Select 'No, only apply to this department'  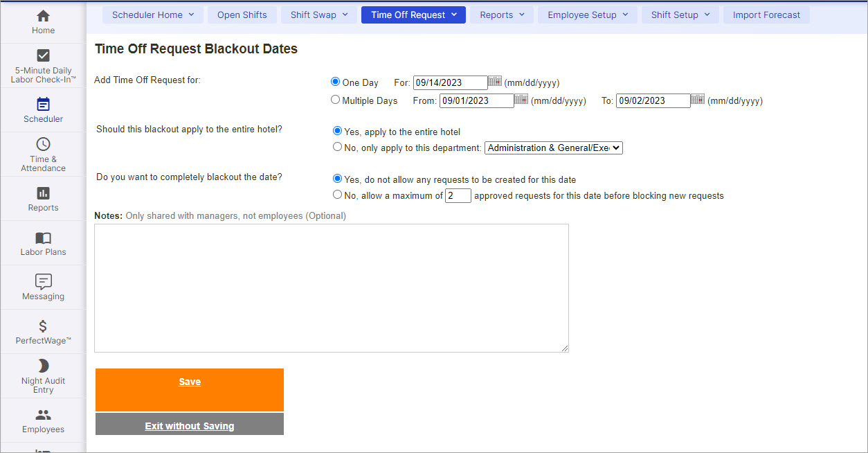pyautogui.click(x=337, y=147)
